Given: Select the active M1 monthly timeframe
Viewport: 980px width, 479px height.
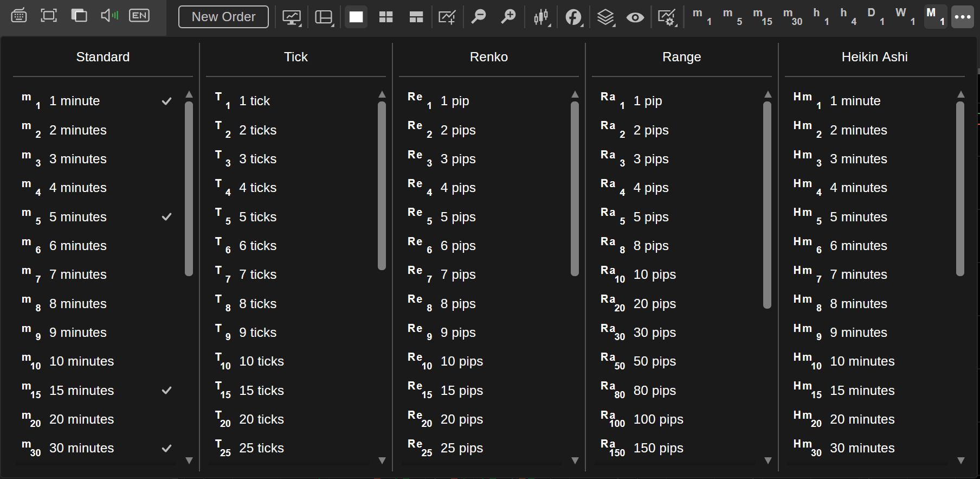Looking at the screenshot, I should point(935,17).
